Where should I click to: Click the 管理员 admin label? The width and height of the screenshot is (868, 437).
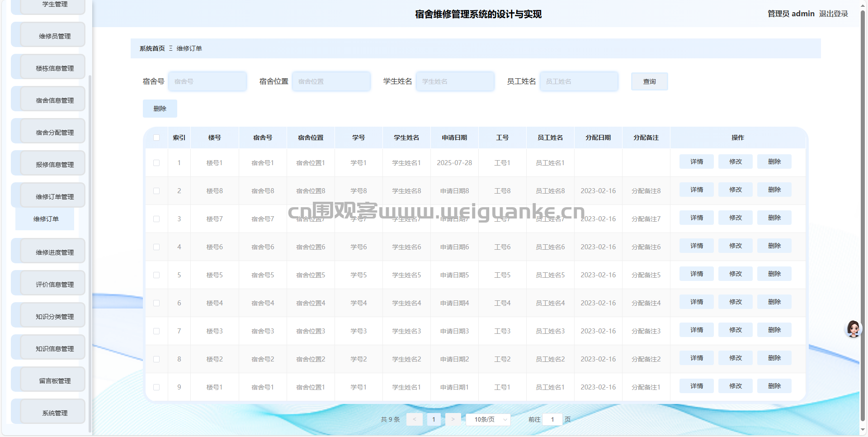click(x=791, y=14)
